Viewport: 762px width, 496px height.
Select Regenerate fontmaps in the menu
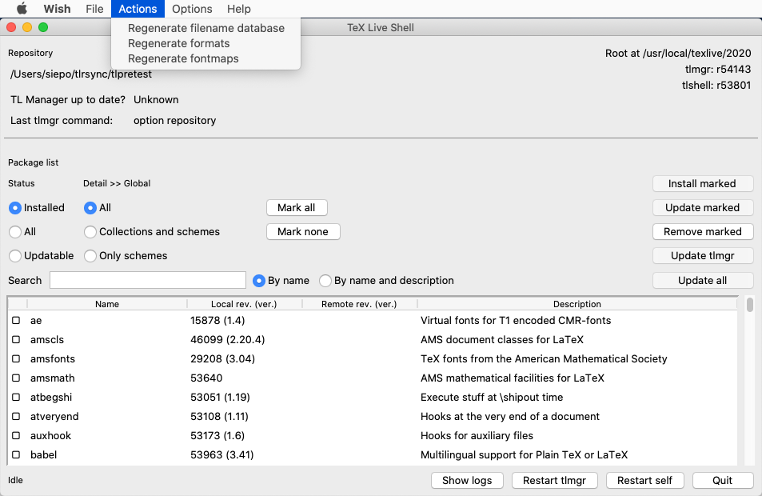pos(183,58)
